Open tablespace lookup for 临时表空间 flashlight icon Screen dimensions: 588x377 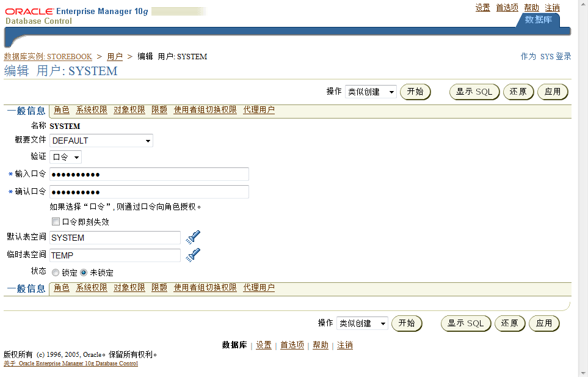click(193, 255)
